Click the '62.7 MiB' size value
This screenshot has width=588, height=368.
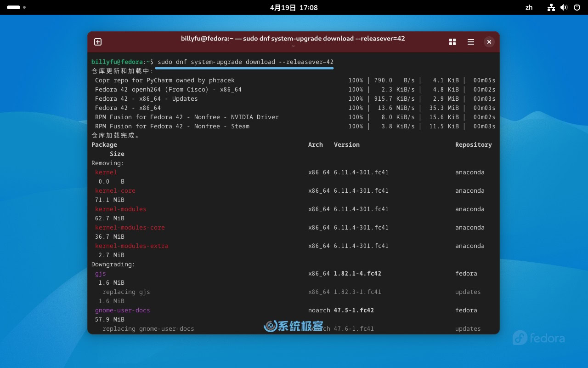(x=110, y=218)
